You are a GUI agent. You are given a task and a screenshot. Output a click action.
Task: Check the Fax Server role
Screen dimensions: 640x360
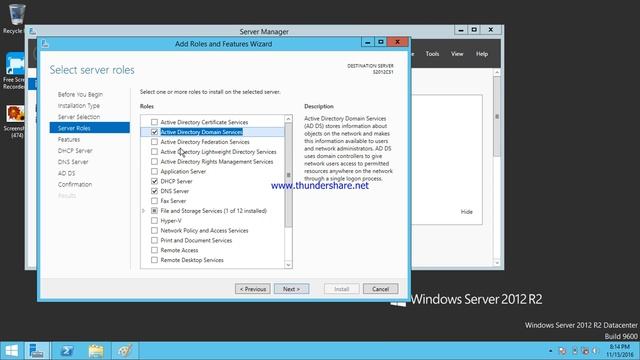point(154,201)
